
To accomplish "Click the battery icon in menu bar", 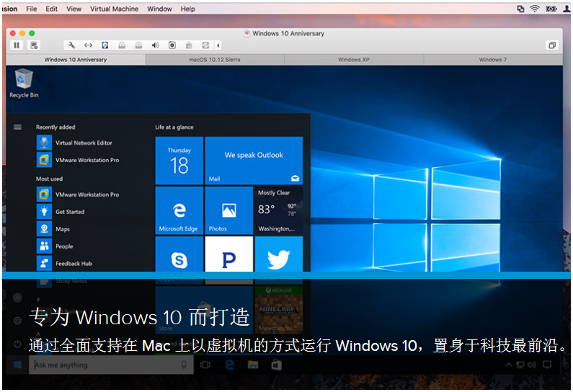I will tap(551, 9).
